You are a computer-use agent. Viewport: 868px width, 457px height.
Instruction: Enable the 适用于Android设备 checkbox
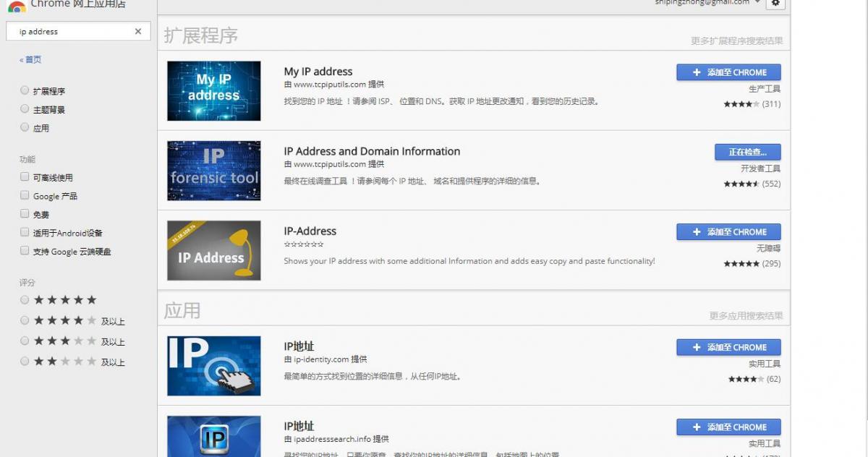[25, 233]
